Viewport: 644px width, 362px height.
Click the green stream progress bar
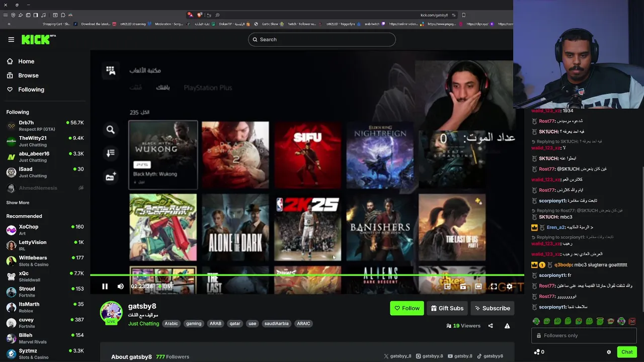point(307,275)
